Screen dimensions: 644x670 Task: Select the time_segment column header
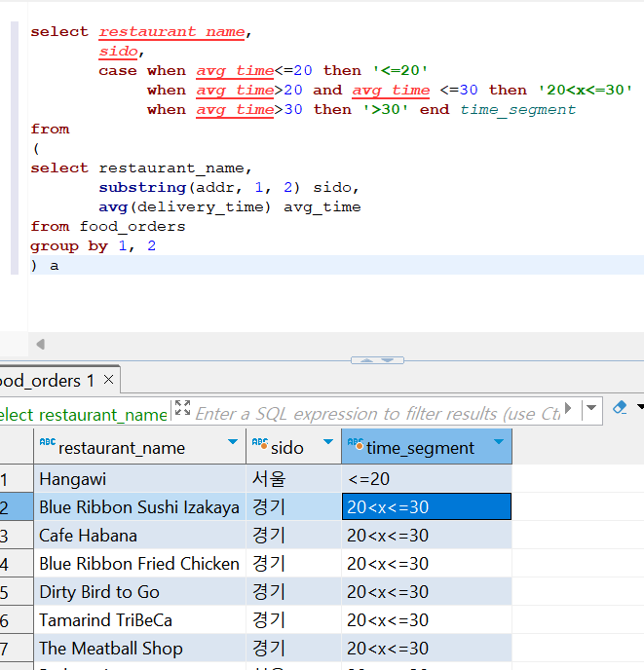(x=427, y=447)
